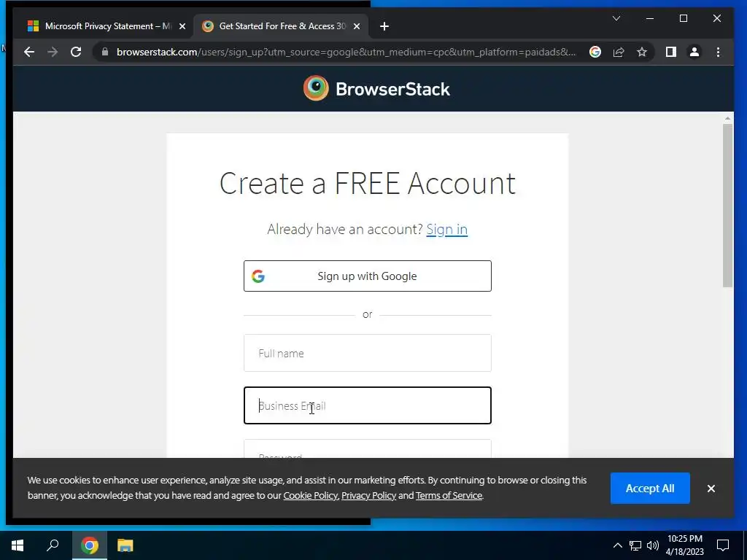Image resolution: width=747 pixels, height=560 pixels.
Task: View site information lock icon
Action: tap(105, 52)
